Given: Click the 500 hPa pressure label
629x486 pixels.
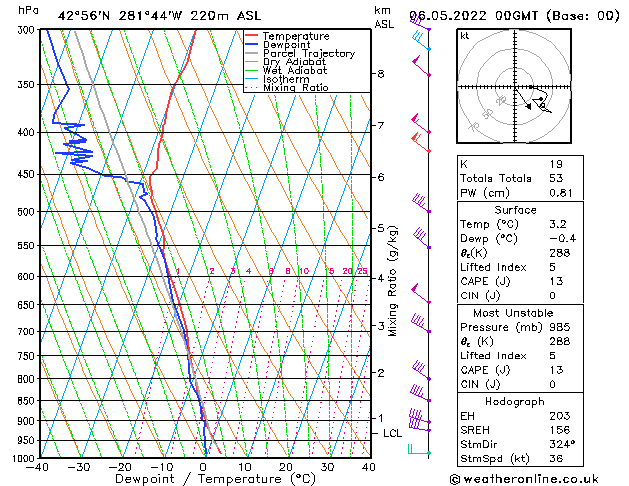Looking at the screenshot, I should coord(26,212).
